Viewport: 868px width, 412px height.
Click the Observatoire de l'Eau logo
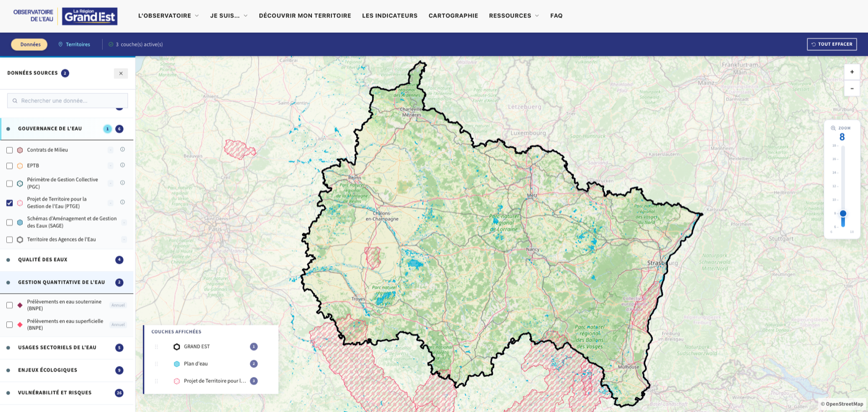[33, 15]
